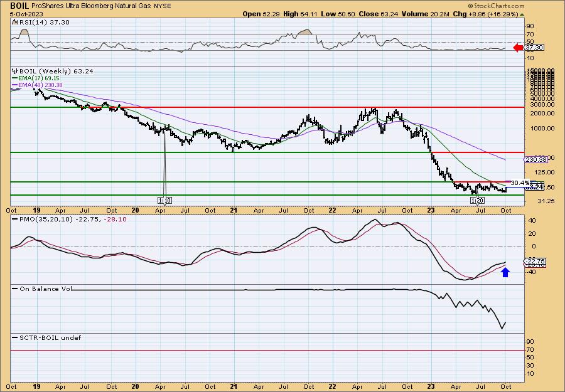The width and height of the screenshot is (565, 392).
Task: Select the 31.25 price axis label
Action: pyautogui.click(x=546, y=201)
